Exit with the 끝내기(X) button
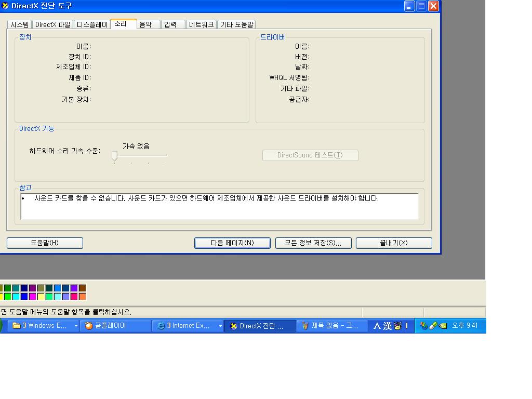This screenshot has height=399, width=532. tap(394, 243)
